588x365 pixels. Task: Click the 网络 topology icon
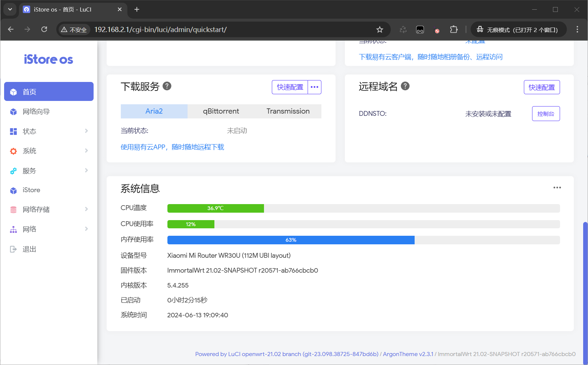tap(13, 229)
